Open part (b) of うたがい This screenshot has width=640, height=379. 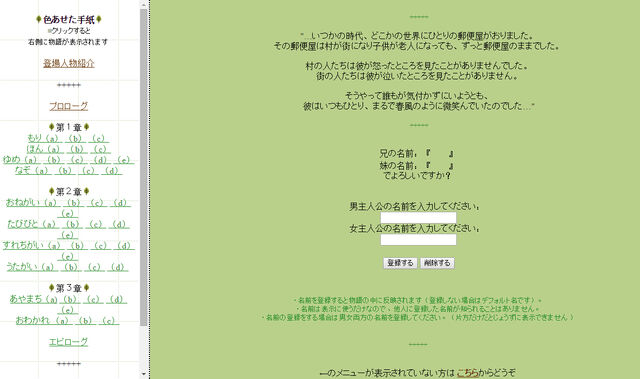point(71,267)
